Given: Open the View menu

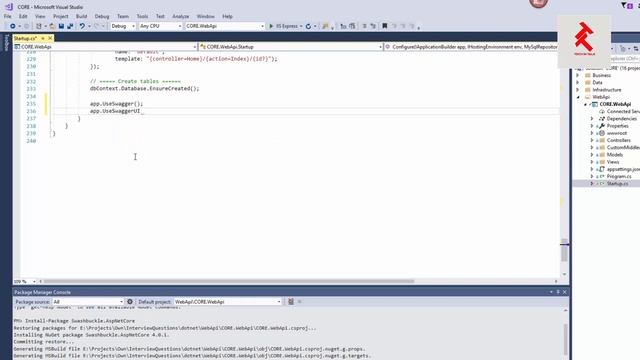Looking at the screenshot, I should click(40, 16).
